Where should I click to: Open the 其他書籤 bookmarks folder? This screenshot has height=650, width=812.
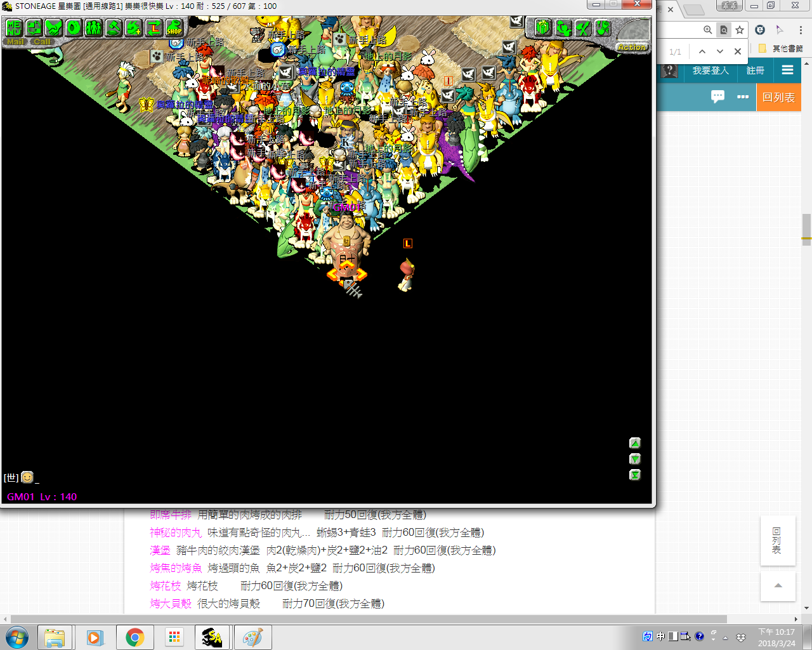point(781,49)
